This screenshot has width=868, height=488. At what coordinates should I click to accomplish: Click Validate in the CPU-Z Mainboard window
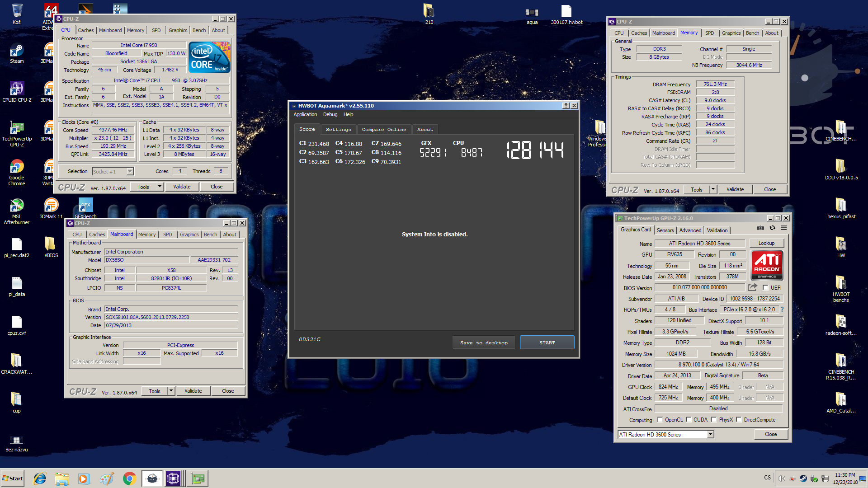click(193, 391)
